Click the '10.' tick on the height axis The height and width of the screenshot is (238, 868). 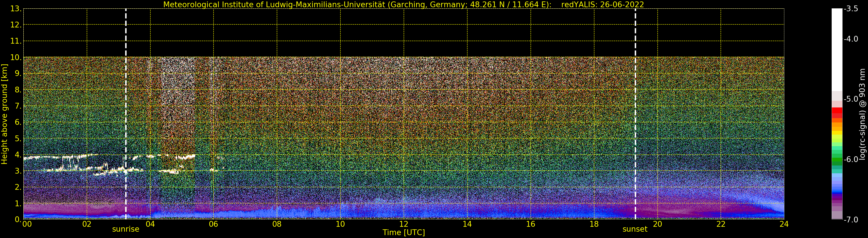pos(16,57)
